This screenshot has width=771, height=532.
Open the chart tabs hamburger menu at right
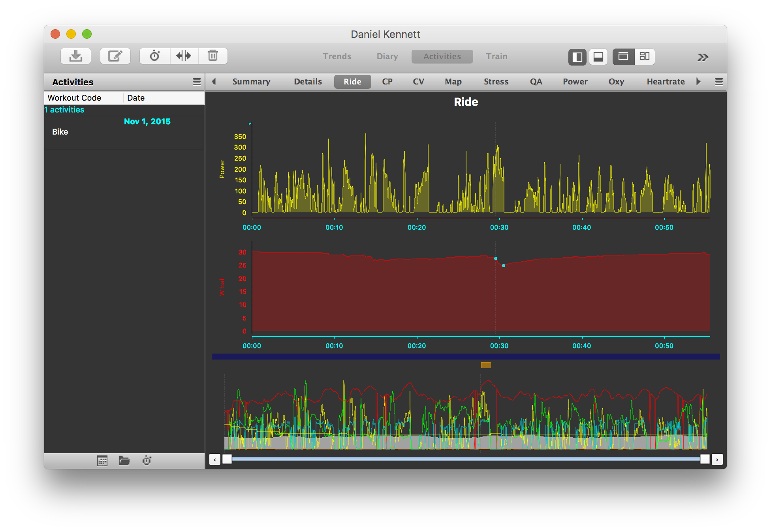click(x=718, y=82)
